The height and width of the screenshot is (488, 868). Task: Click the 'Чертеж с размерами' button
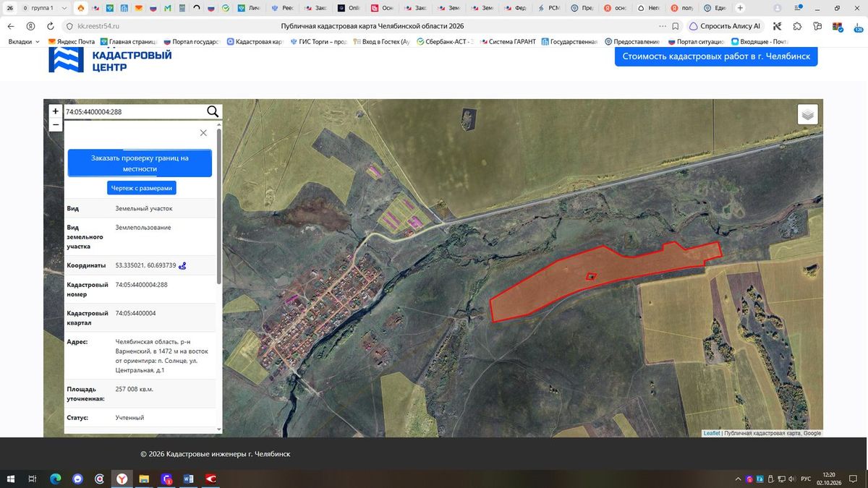coord(142,188)
